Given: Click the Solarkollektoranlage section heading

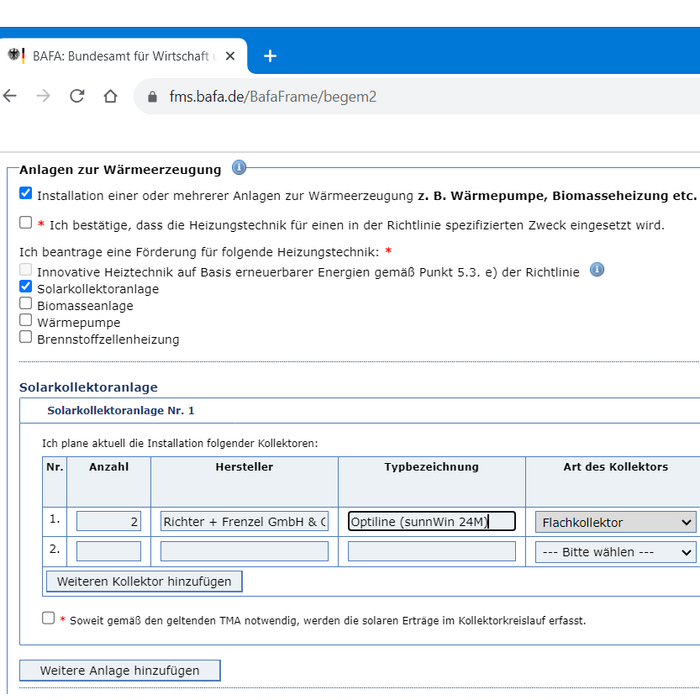Looking at the screenshot, I should [88, 387].
